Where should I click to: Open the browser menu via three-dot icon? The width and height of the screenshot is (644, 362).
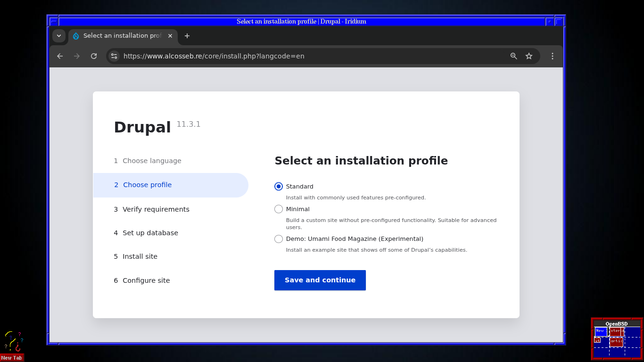point(552,56)
